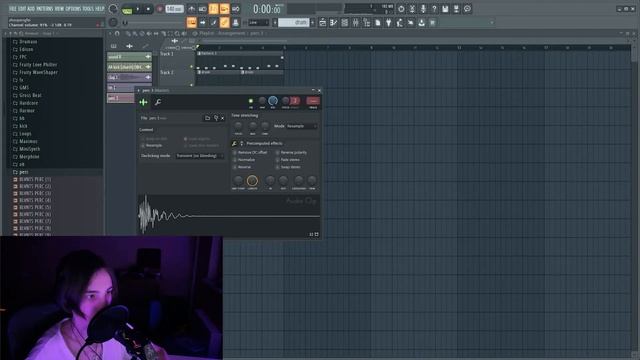Enable Reverse polarity option
The image size is (640, 360).
tap(291, 152)
